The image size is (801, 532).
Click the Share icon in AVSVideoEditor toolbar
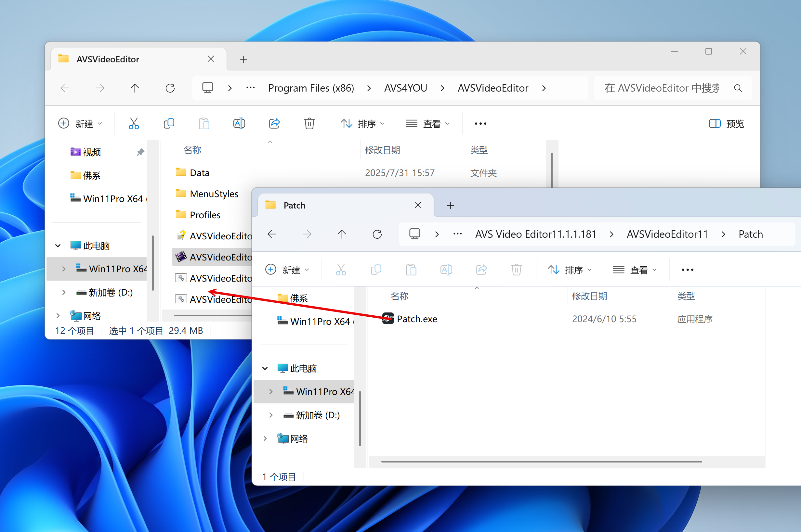tap(274, 123)
